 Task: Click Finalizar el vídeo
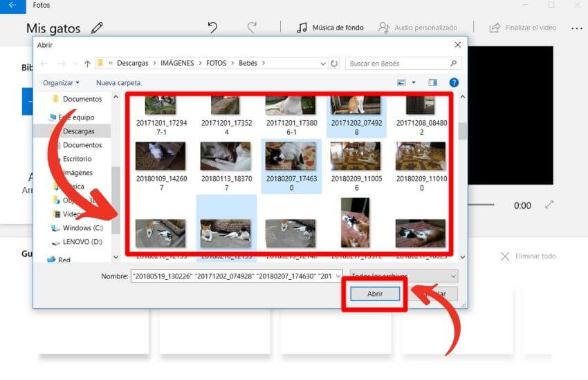523,28
